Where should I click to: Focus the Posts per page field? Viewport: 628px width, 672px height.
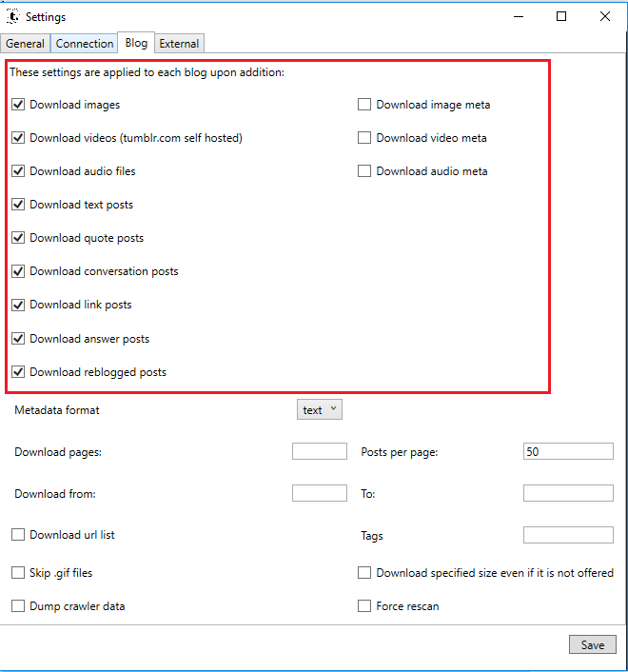(568, 451)
